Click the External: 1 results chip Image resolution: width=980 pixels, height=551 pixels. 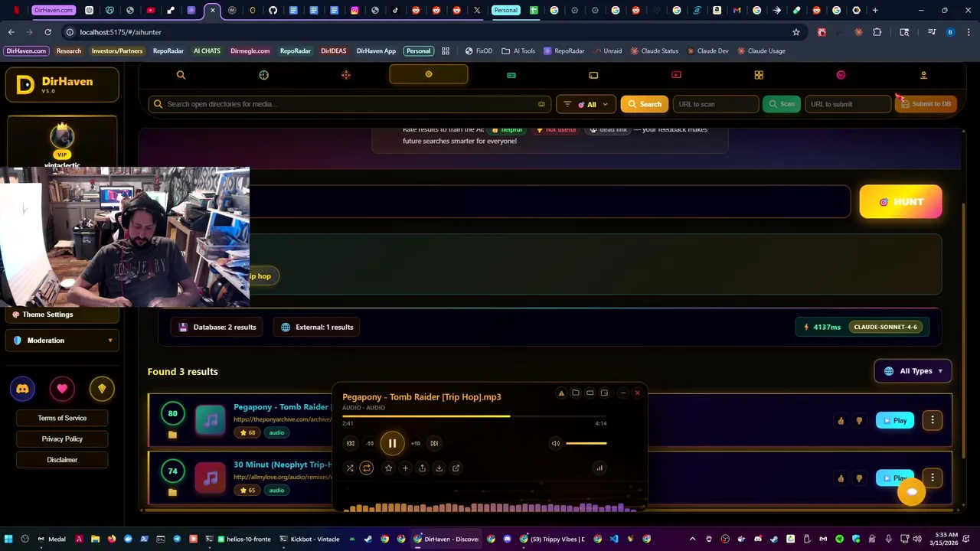(317, 328)
